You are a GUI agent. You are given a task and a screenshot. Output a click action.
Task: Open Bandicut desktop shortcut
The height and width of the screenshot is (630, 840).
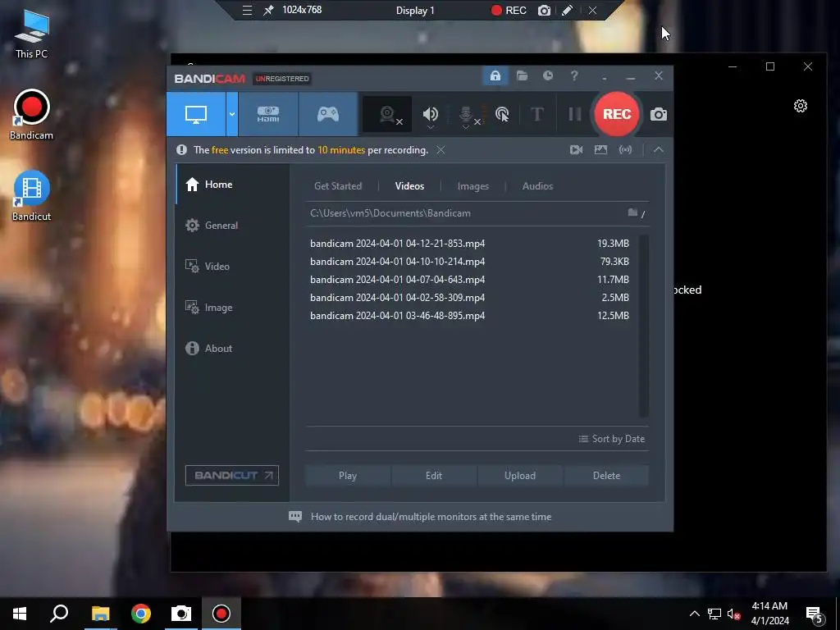click(x=32, y=196)
